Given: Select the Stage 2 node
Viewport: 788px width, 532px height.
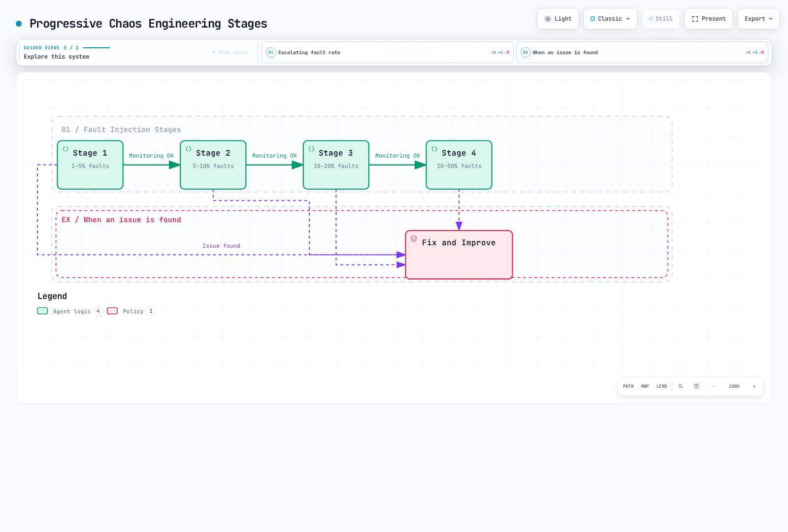Looking at the screenshot, I should coord(213,165).
